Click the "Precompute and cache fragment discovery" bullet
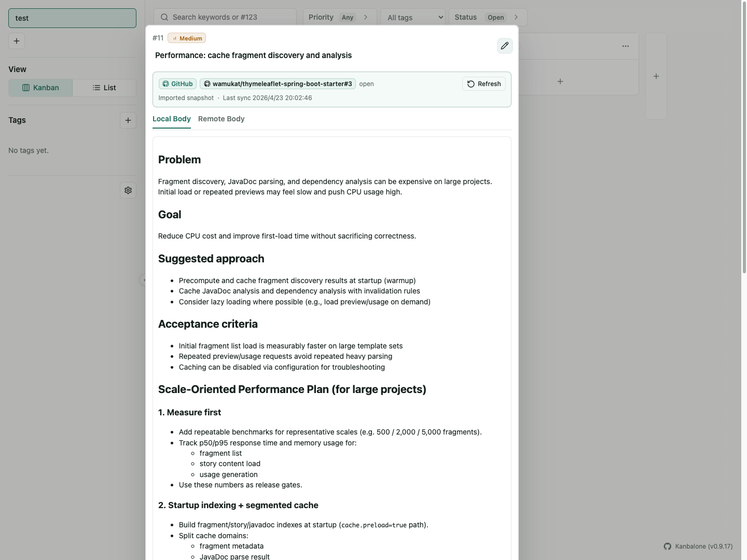 [x=297, y=281]
